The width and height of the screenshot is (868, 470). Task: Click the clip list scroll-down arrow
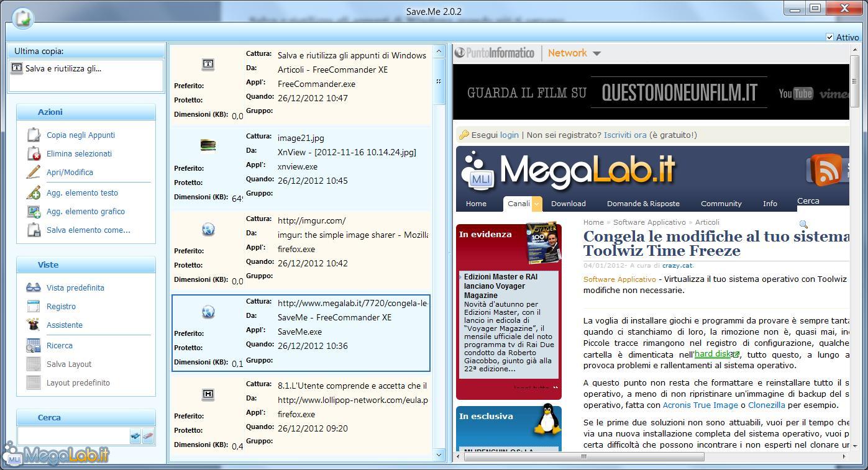point(439,454)
